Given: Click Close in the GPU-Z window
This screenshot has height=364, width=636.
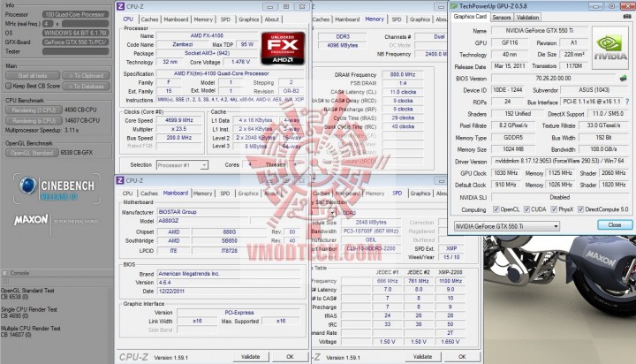Looking at the screenshot, I should pyautogui.click(x=615, y=224).
